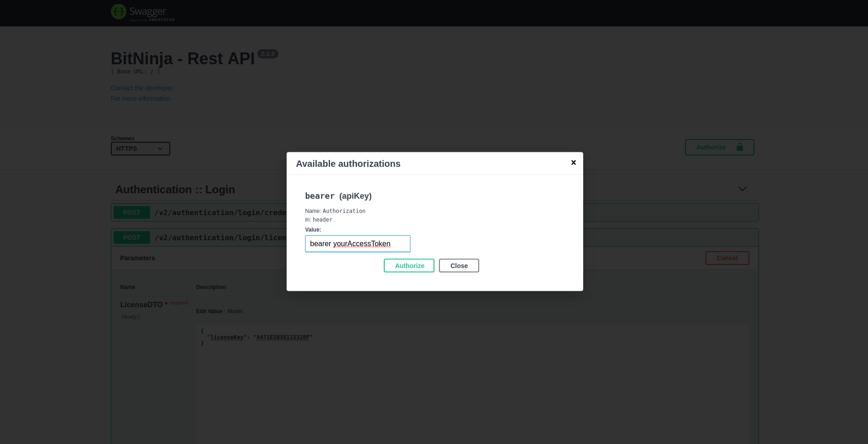The image size is (868, 444).
Task: Close the authorizations dialog with the X icon
Action: coord(574,163)
